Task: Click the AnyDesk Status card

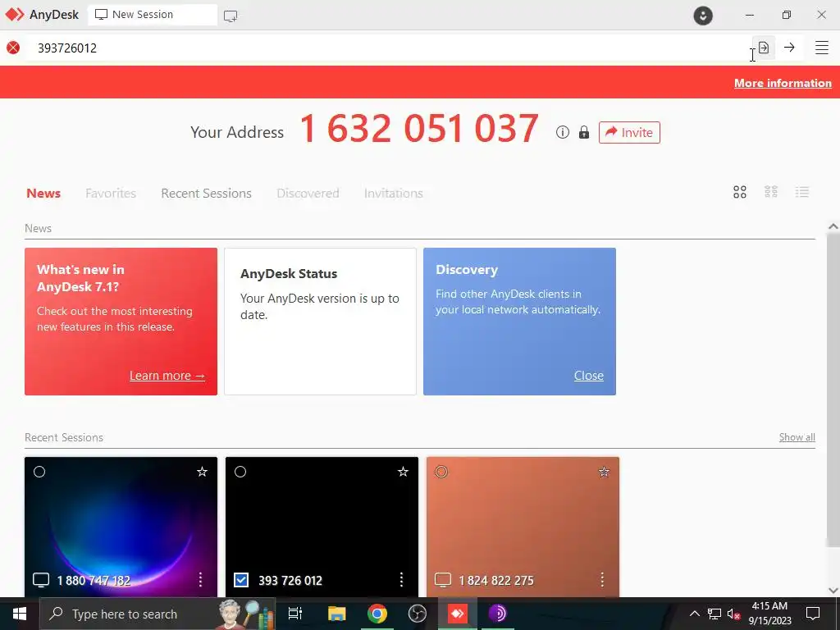Action: (321, 322)
